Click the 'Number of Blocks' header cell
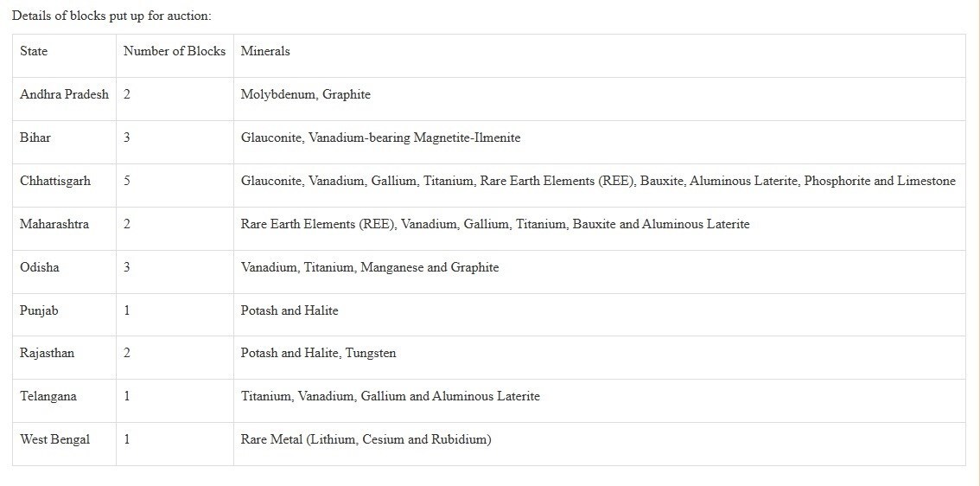Image resolution: width=980 pixels, height=486 pixels. [x=175, y=55]
